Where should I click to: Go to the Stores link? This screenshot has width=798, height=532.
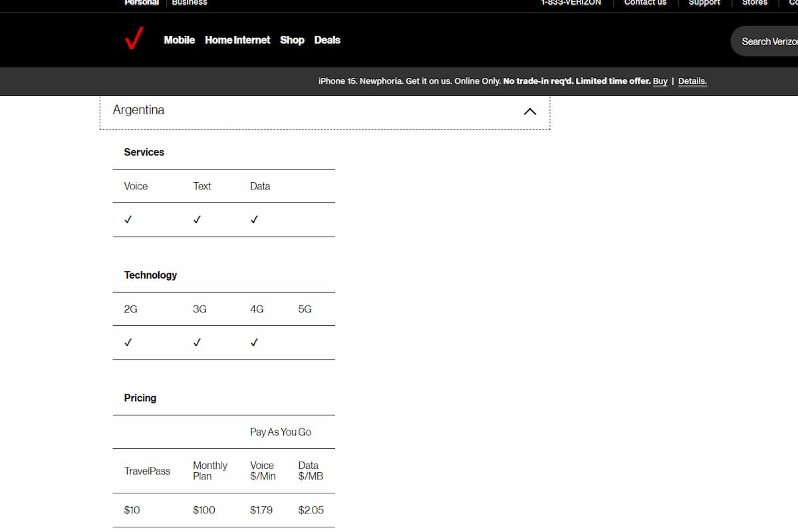(755, 3)
